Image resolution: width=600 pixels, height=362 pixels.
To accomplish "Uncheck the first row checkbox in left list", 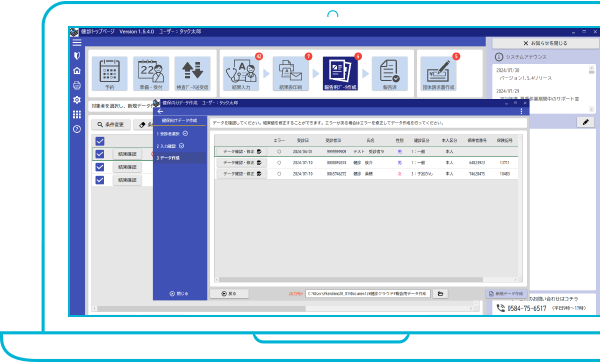I will point(100,154).
